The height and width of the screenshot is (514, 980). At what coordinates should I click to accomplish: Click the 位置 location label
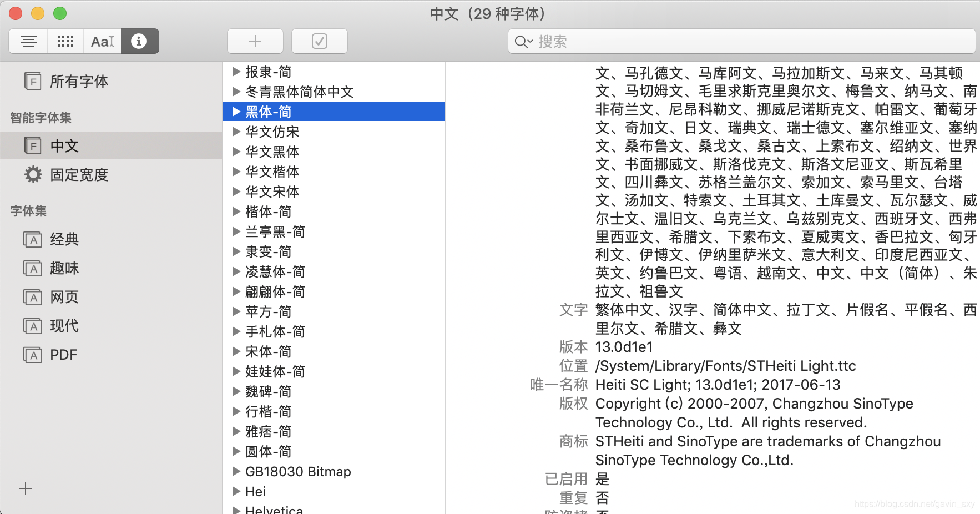tap(573, 366)
